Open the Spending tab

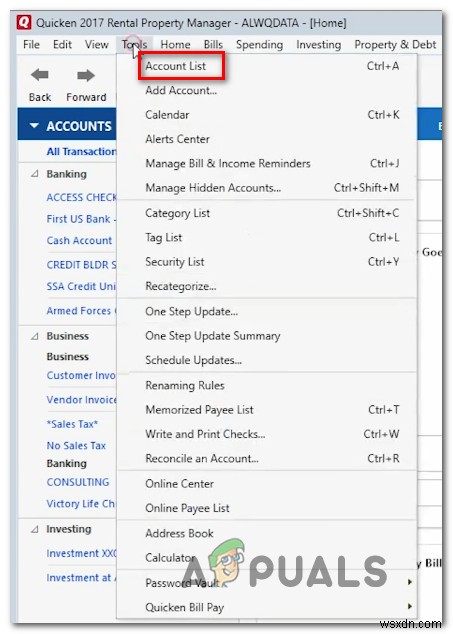259,44
